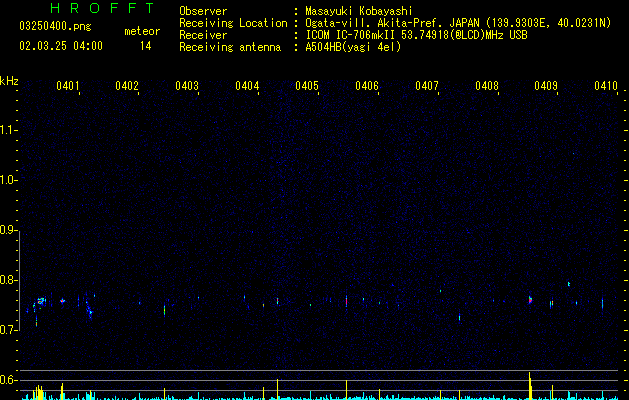Image resolution: width=629 pixels, height=400 pixels.
Task: Click the tallest yellow power spike near 0409
Action: click(530, 386)
